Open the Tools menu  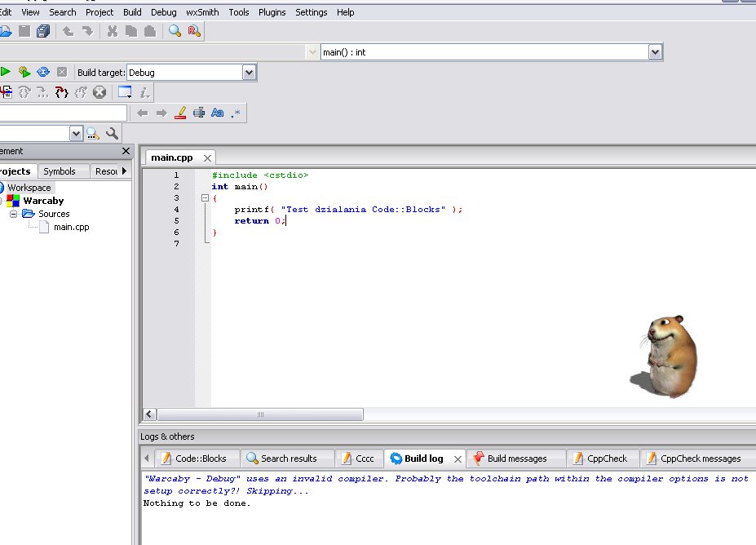[x=239, y=12]
